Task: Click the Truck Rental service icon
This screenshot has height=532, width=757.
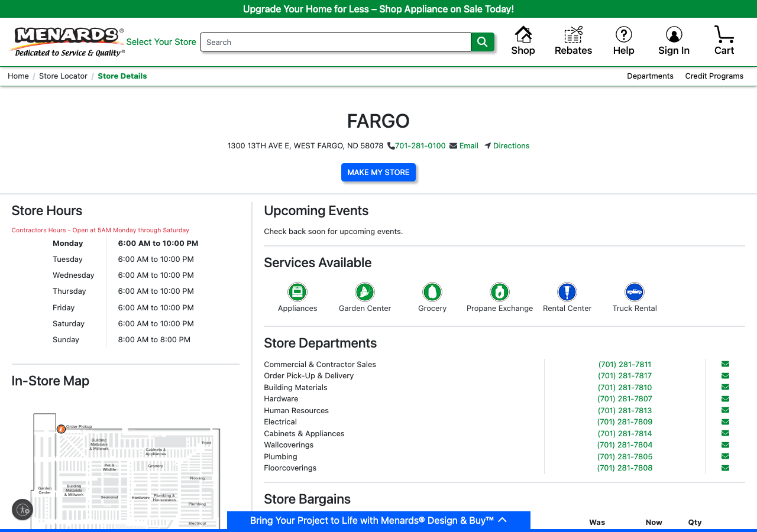Action: pos(635,292)
